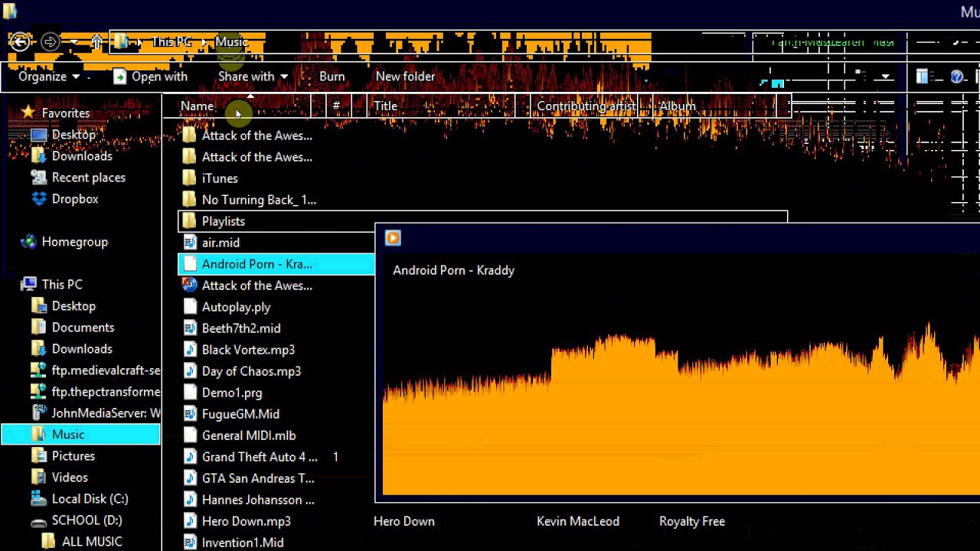Create a New folder
980x551 pixels.
(405, 77)
